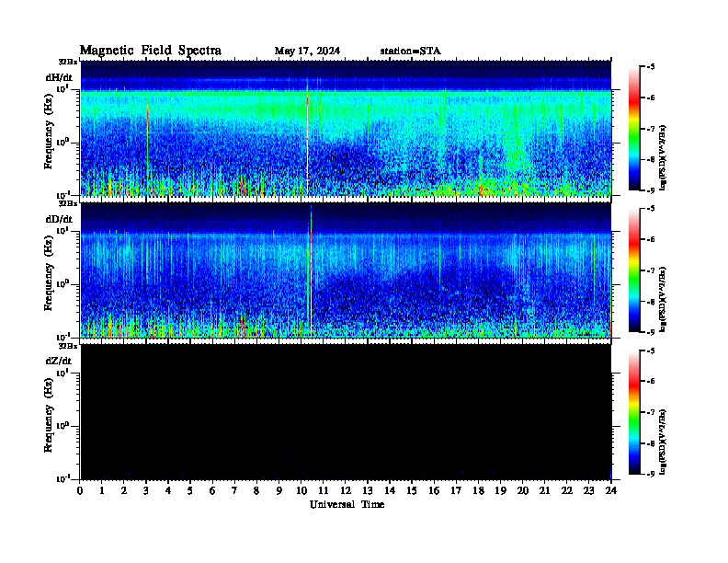Image resolution: width=728 pixels, height=563 pixels.
Task: Click hour 5 on the Universal Time axis
Action: tap(190, 491)
